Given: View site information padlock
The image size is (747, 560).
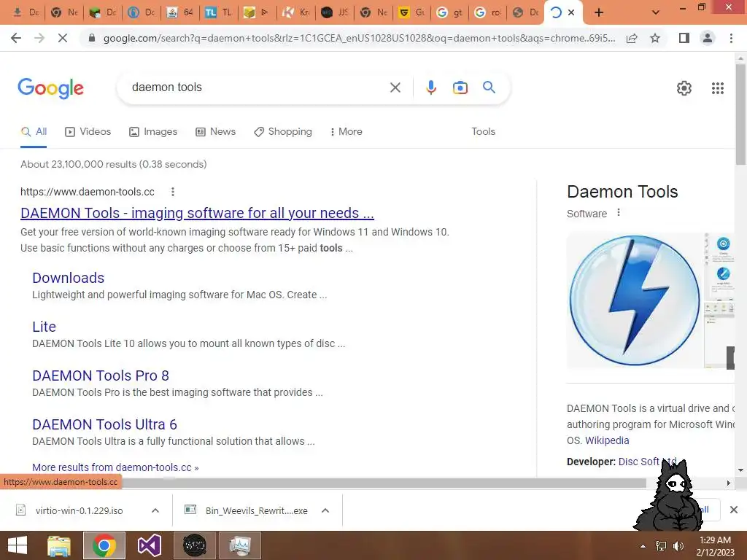Looking at the screenshot, I should tap(92, 38).
